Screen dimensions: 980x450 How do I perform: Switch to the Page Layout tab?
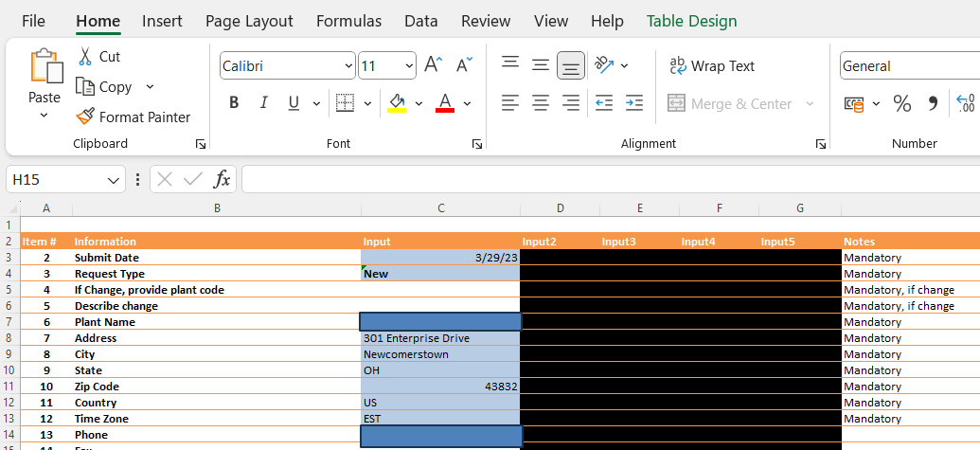[249, 21]
